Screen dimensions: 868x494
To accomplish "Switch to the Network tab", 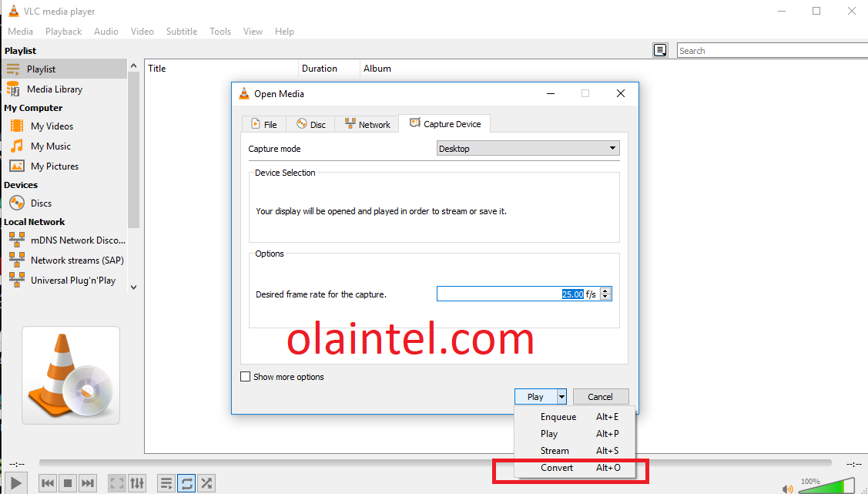I will [367, 124].
